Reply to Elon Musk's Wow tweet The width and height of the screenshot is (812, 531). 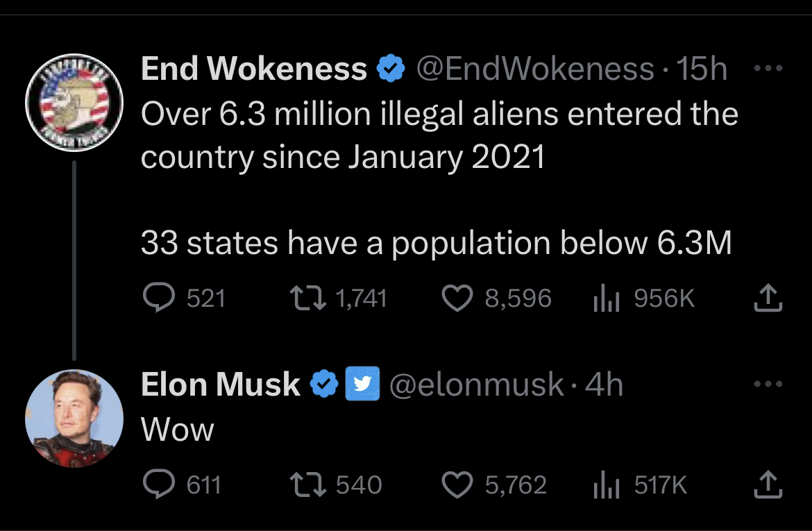pyautogui.click(x=158, y=484)
